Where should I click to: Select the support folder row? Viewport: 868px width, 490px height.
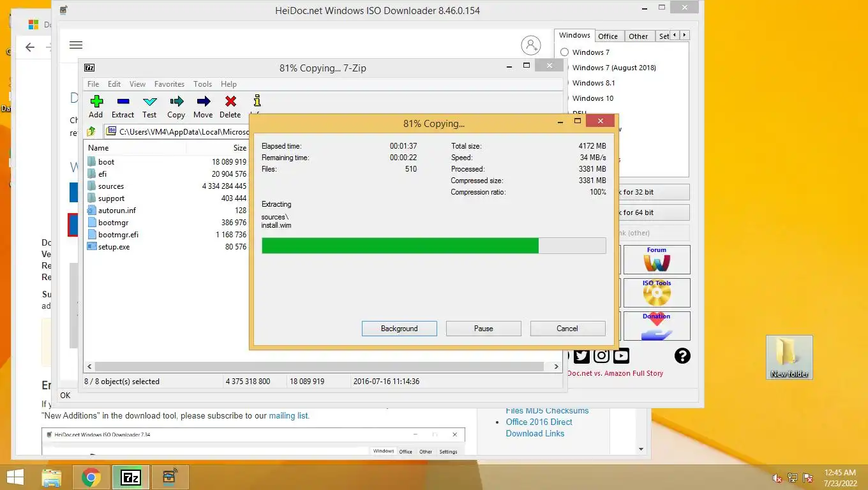click(x=167, y=198)
